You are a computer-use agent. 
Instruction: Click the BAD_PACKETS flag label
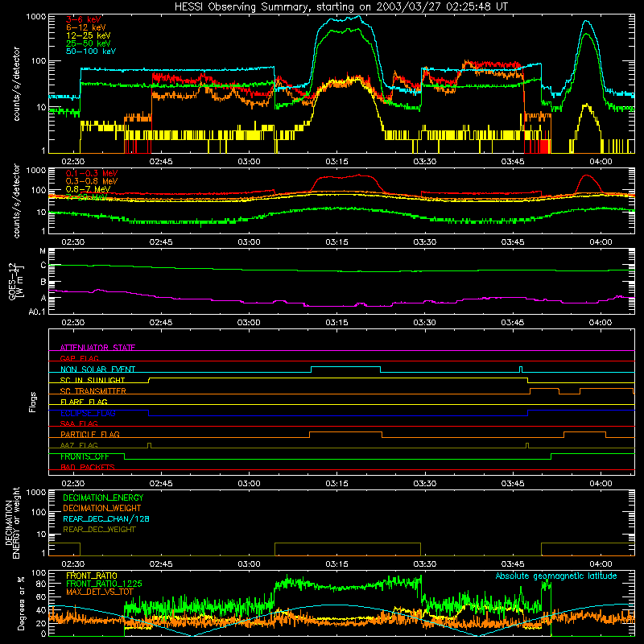pos(88,468)
